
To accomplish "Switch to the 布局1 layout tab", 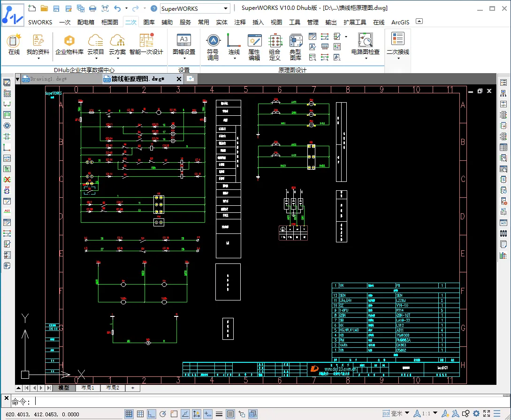I will click(x=88, y=388).
